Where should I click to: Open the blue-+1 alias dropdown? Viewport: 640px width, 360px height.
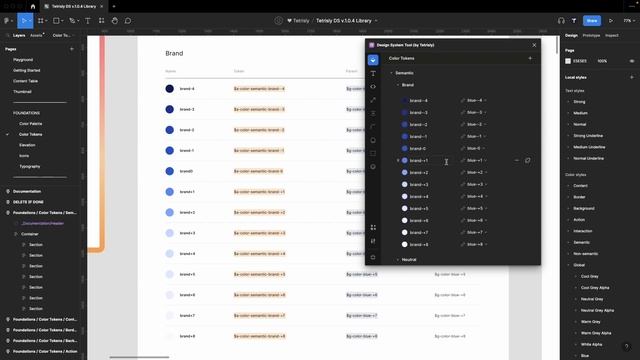[x=485, y=160]
